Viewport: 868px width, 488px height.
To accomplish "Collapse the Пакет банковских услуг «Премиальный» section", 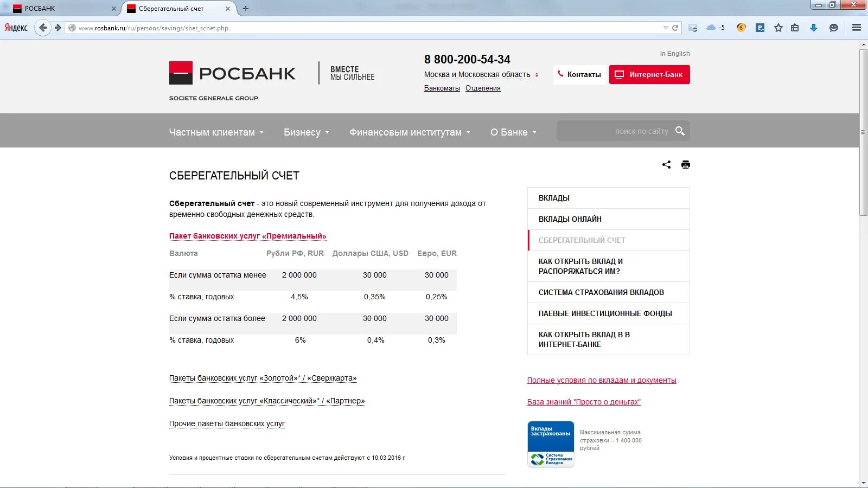I will click(x=247, y=236).
